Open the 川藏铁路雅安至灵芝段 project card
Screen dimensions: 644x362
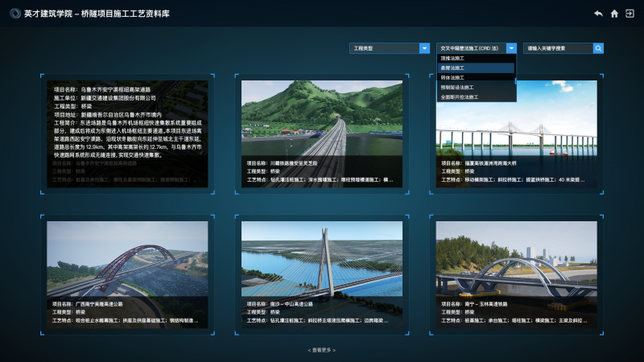321,134
